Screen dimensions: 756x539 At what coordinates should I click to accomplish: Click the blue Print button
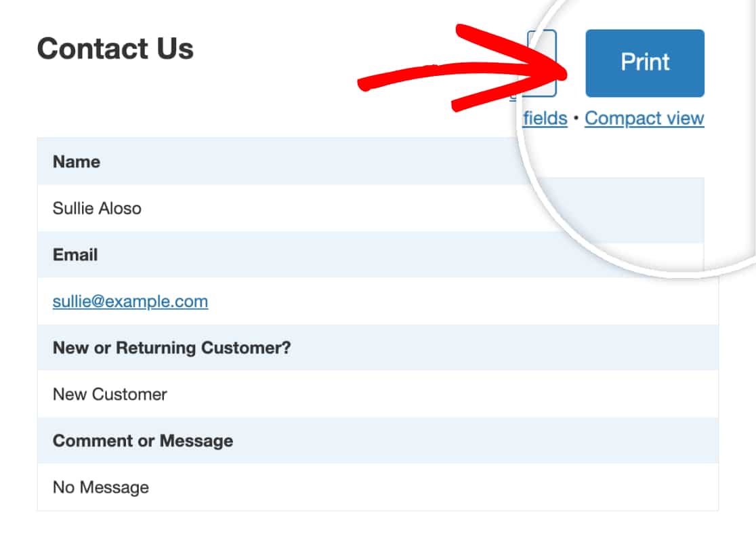645,63
